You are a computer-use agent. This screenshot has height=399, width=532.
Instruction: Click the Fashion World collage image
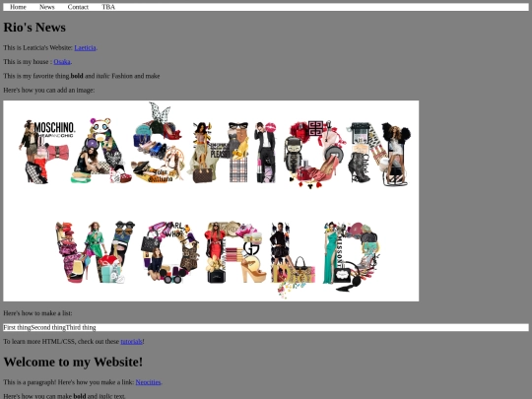(x=211, y=201)
